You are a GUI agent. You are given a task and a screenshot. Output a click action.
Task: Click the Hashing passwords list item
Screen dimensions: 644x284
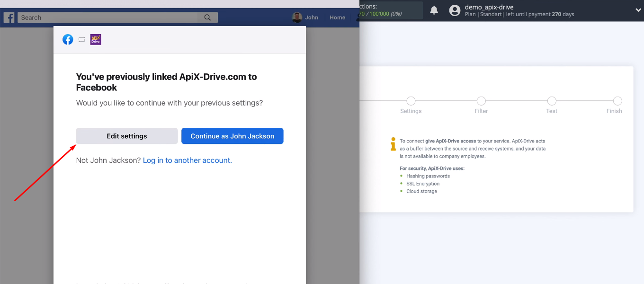point(428,176)
